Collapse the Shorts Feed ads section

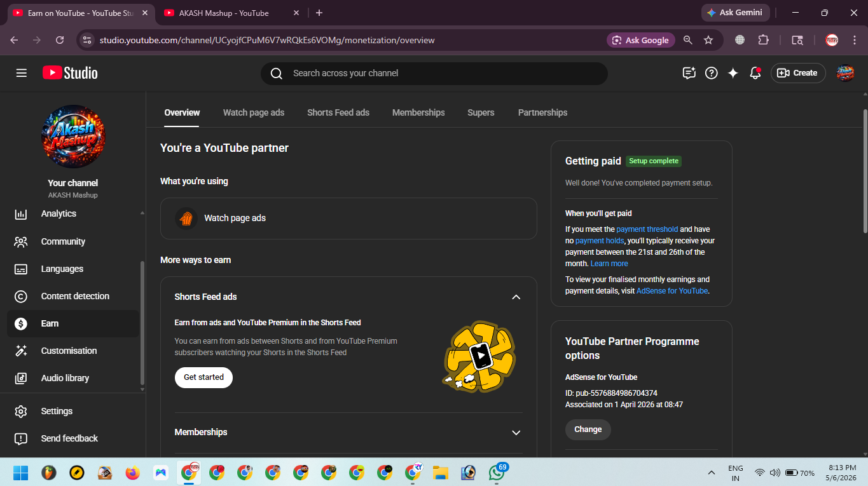tap(516, 297)
